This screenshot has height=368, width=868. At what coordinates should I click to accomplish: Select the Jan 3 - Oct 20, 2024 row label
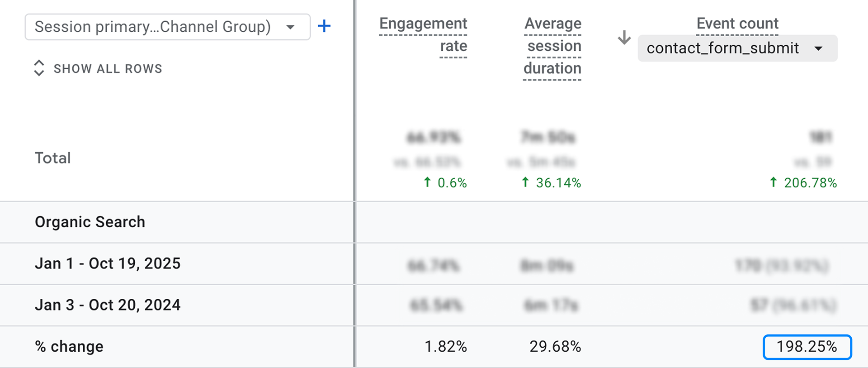click(108, 305)
